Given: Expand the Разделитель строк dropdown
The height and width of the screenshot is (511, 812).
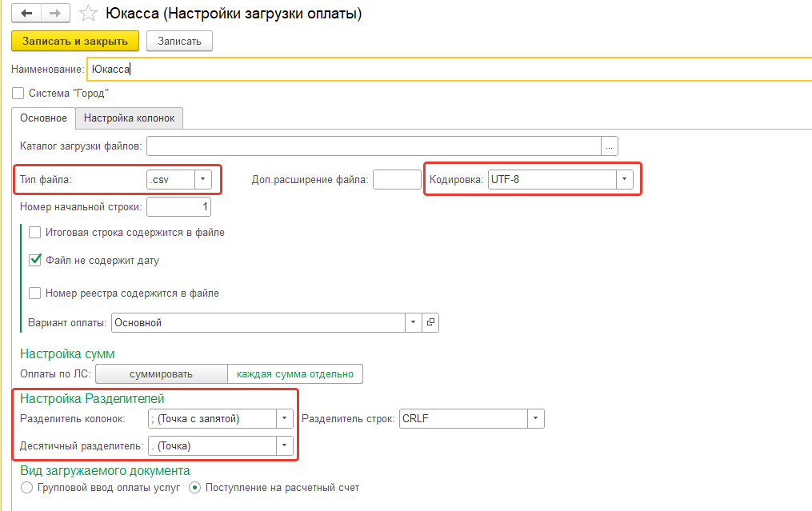Looking at the screenshot, I should [535, 418].
